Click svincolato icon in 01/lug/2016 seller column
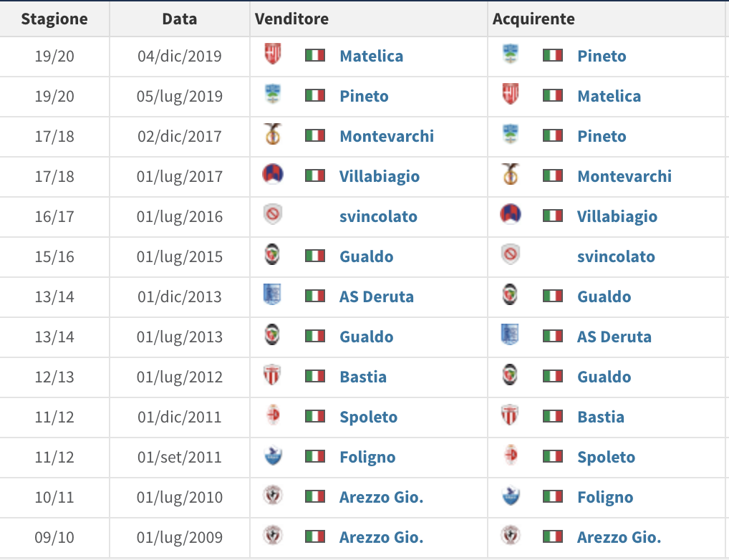The width and height of the screenshot is (729, 560). click(x=273, y=215)
